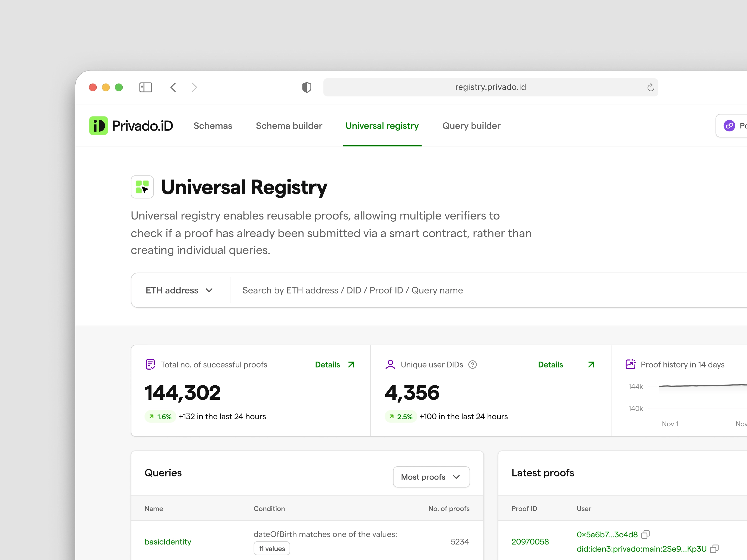
Task: Switch to the Schema builder tab
Action: 289,126
